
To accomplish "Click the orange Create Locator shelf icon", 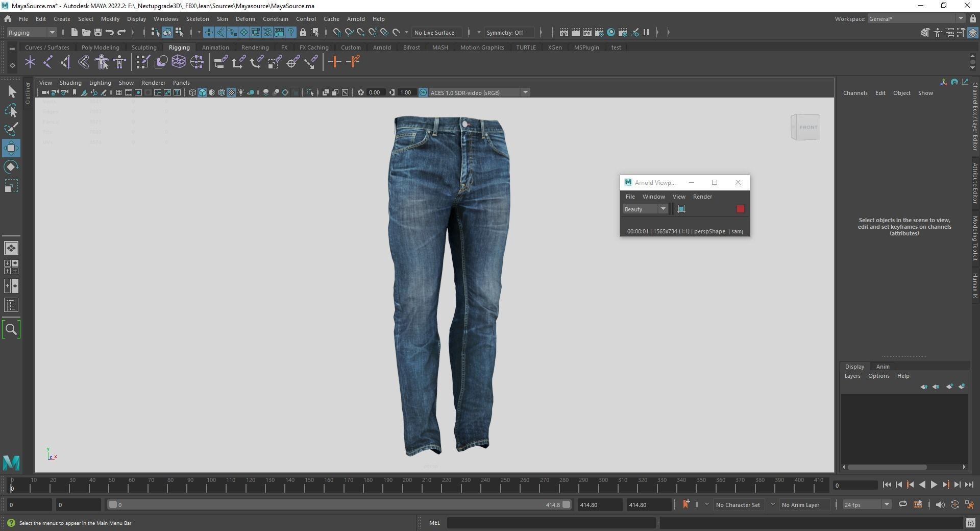I will 335,62.
